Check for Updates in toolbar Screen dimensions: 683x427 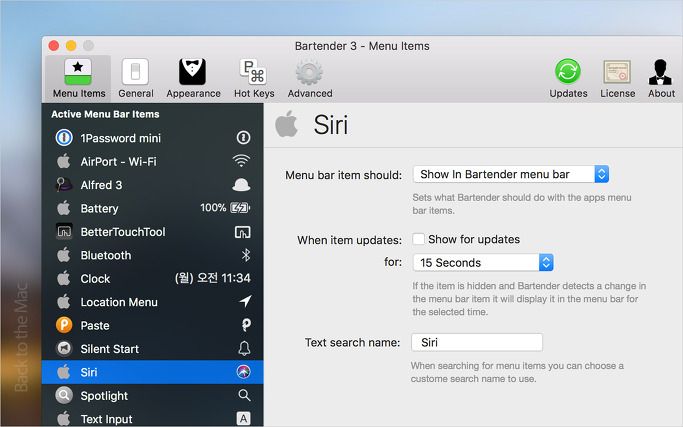coord(568,79)
